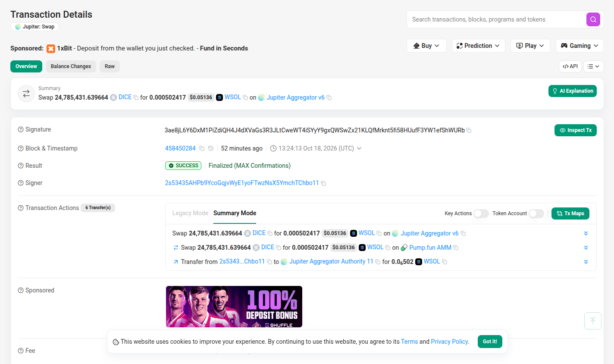
Task: Toggle the Key Actions switch
Action: (x=481, y=213)
